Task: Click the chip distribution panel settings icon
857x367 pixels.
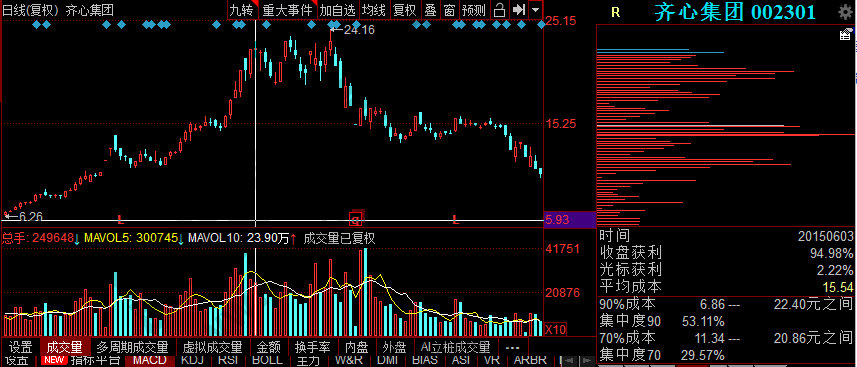Action: click(x=845, y=36)
